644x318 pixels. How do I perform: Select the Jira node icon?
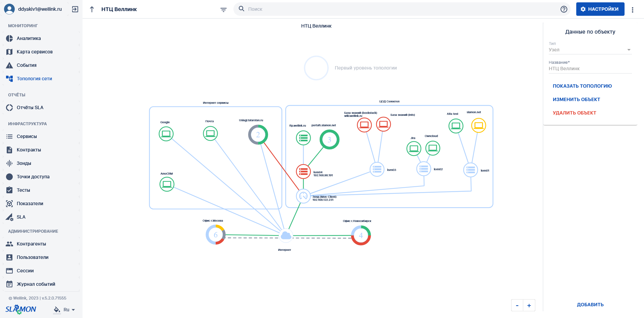point(414,148)
